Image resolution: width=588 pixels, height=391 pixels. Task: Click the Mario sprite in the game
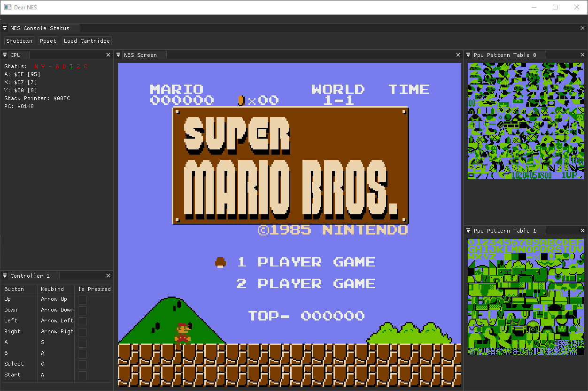[183, 333]
